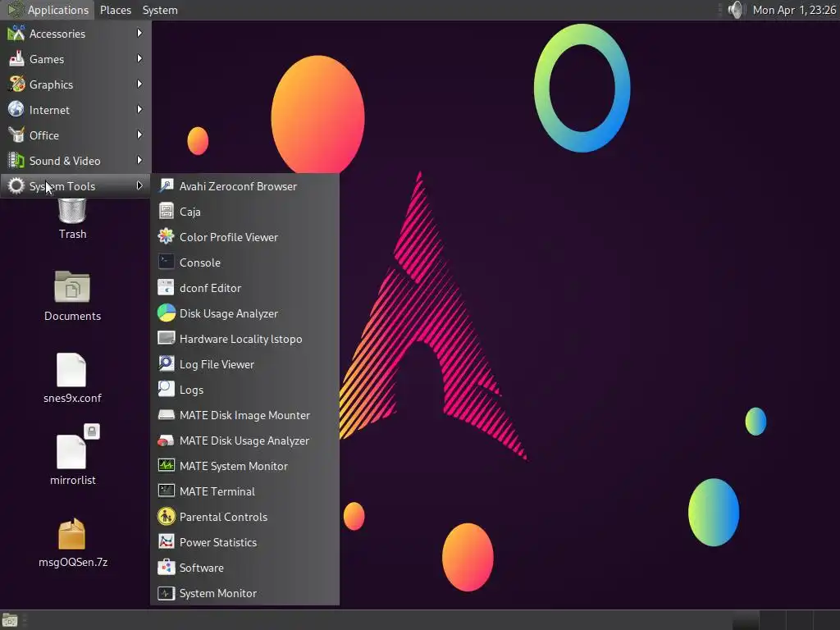Expand the Accessories submenu arrow
The height and width of the screenshot is (630, 840).
click(x=139, y=33)
